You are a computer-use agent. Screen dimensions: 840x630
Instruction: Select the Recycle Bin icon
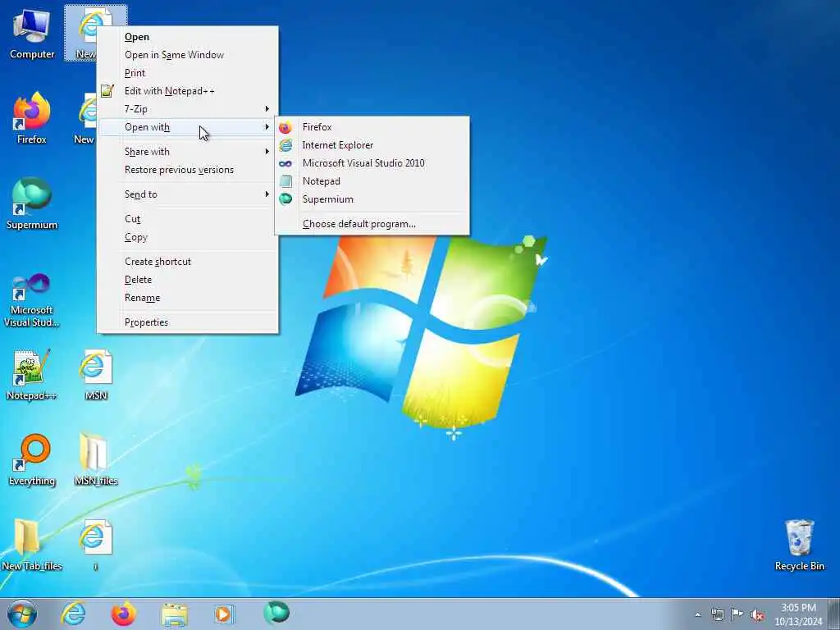tap(799, 545)
